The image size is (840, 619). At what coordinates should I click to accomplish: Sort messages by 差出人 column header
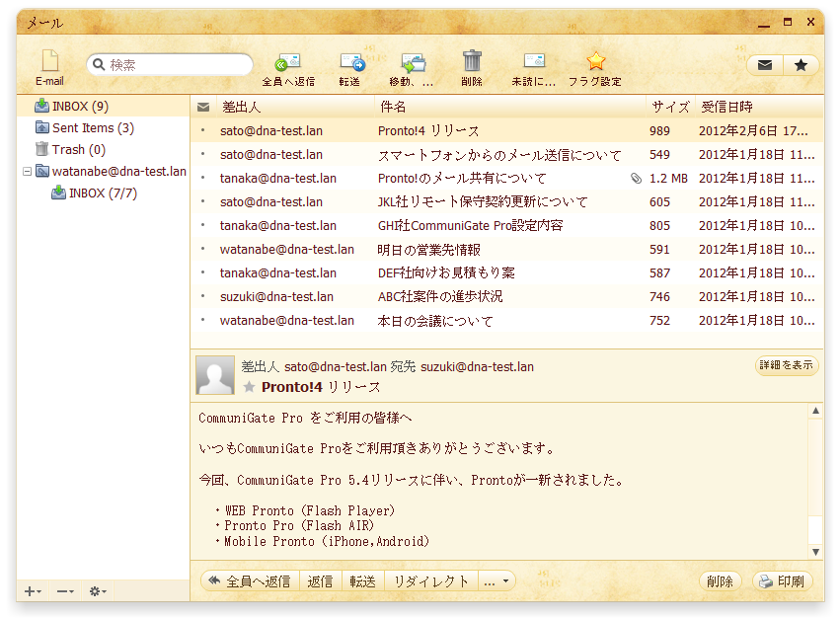[295, 108]
